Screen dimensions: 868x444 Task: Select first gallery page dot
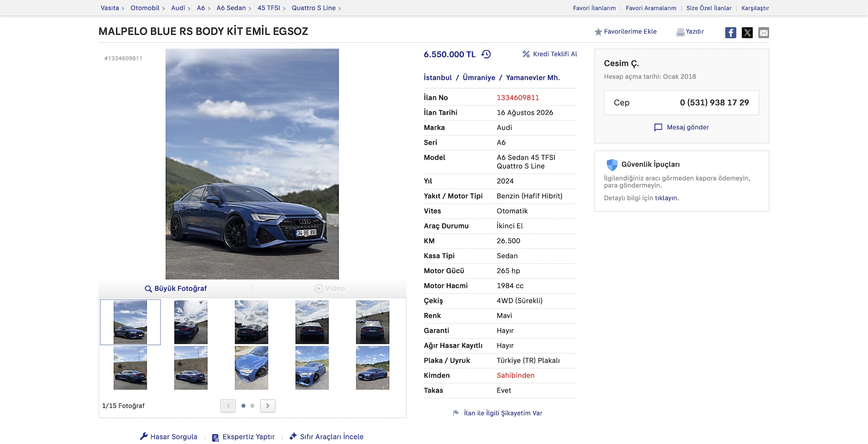click(x=243, y=406)
